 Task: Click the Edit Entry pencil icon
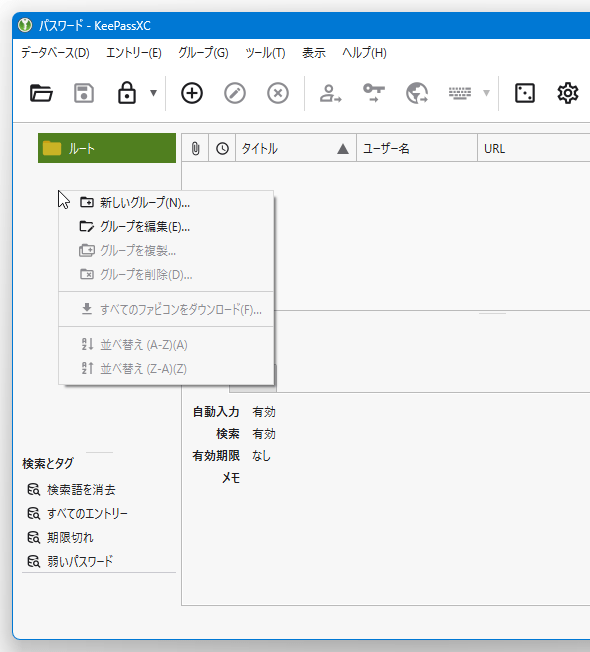pos(235,93)
